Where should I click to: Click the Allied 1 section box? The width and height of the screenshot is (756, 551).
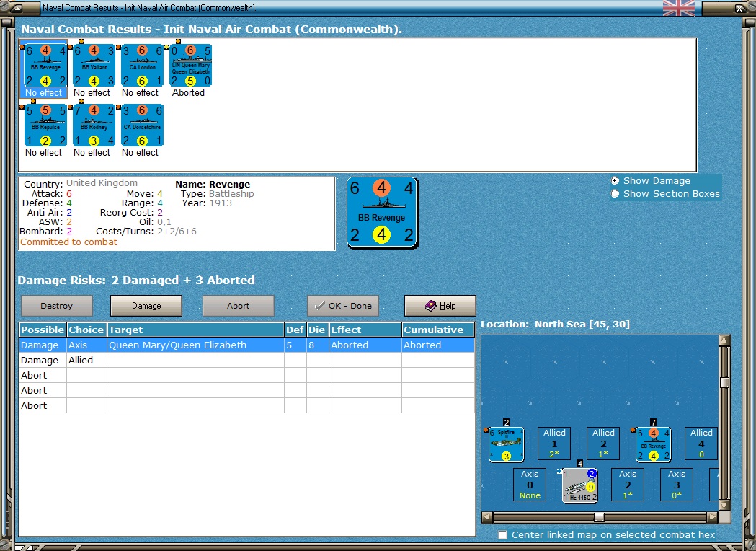(554, 444)
